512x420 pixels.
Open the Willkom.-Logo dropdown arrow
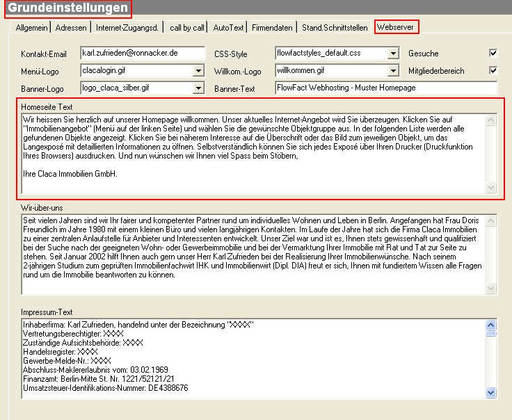pyautogui.click(x=393, y=70)
